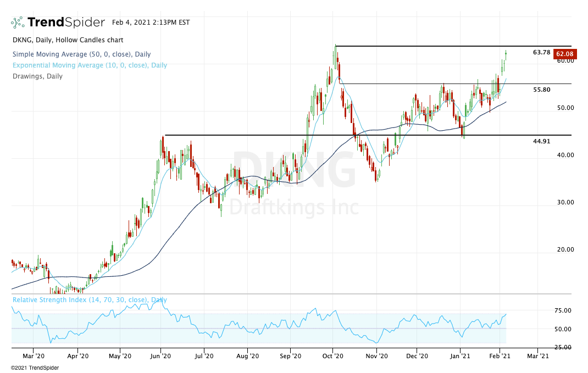Click the Simple Moving Average (50) legend label
Image resolution: width=588 pixels, height=373 pixels.
tap(81, 54)
